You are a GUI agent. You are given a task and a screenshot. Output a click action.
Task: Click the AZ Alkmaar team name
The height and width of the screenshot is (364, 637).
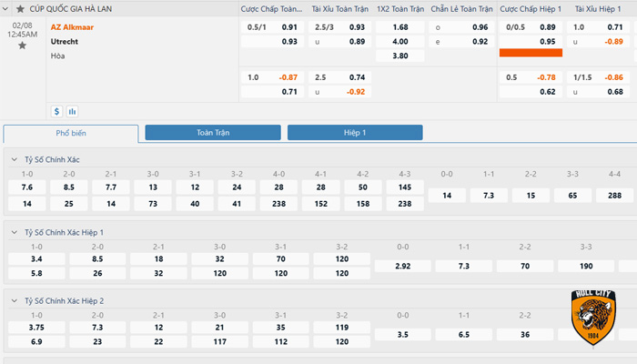(x=72, y=27)
